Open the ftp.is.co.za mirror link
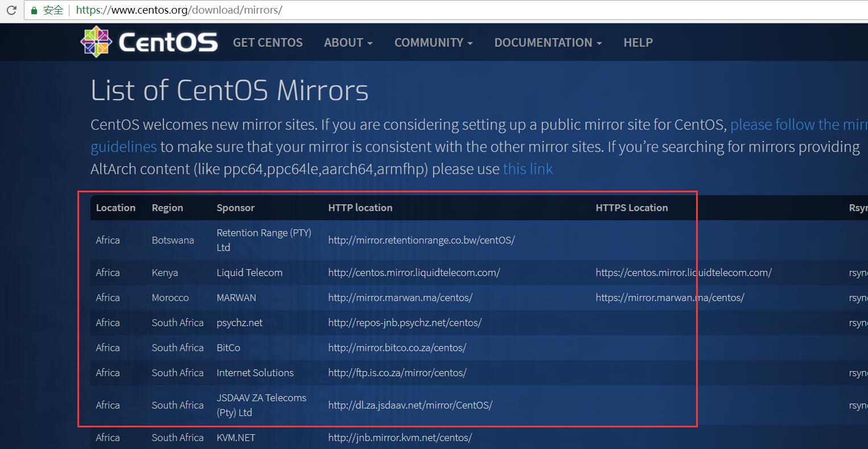The height and width of the screenshot is (449, 868). pos(397,373)
